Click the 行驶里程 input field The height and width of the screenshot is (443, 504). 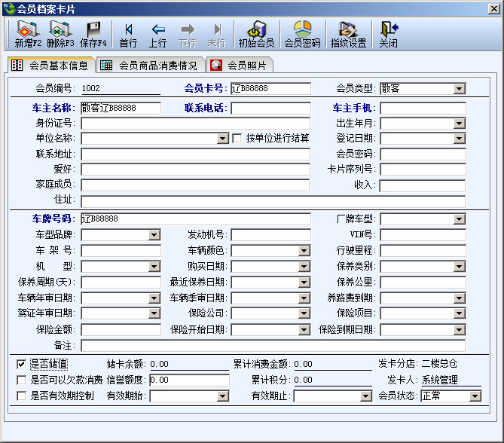(423, 250)
